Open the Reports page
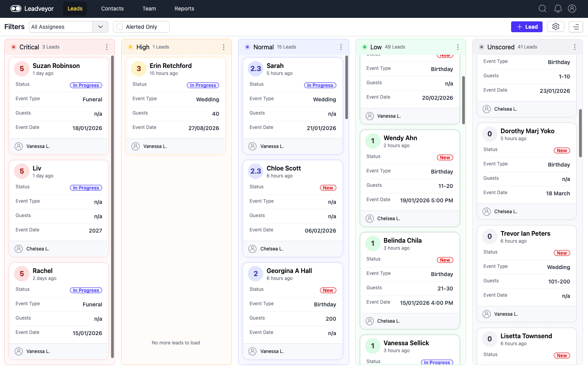 184,8
